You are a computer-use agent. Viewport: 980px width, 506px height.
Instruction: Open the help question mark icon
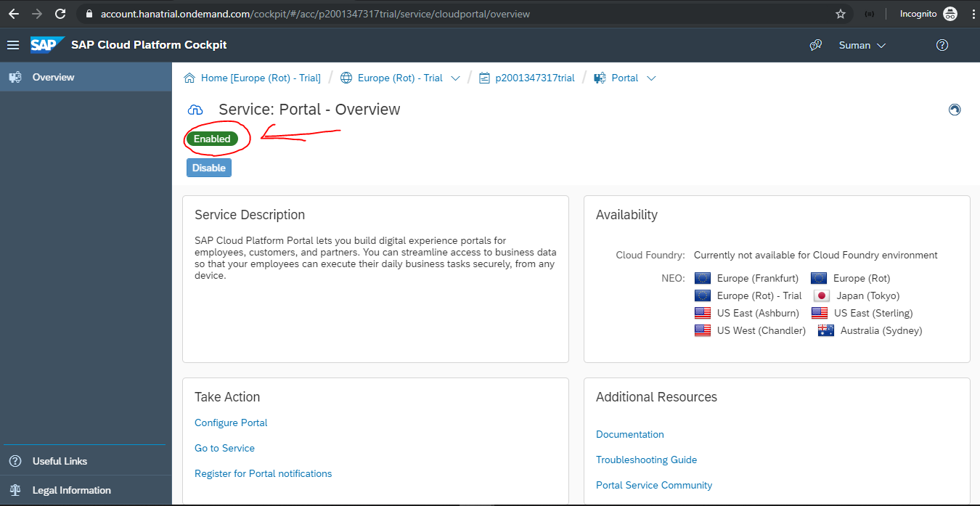click(942, 45)
